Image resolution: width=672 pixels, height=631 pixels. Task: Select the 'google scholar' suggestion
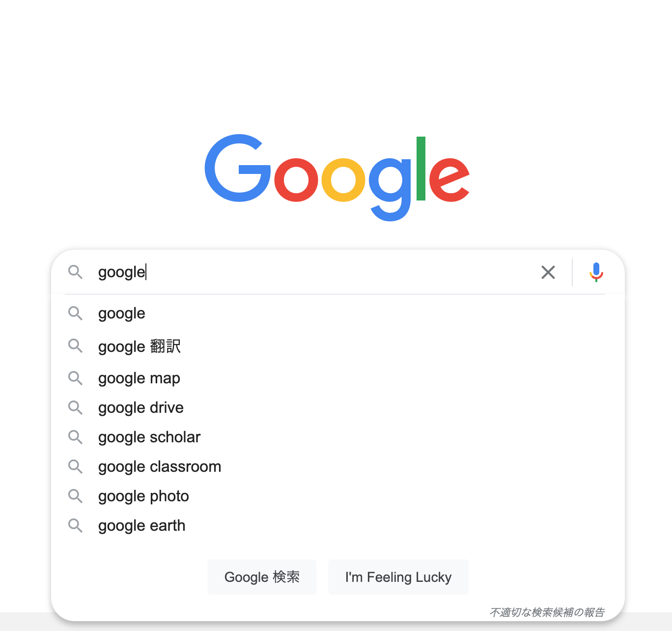(149, 437)
